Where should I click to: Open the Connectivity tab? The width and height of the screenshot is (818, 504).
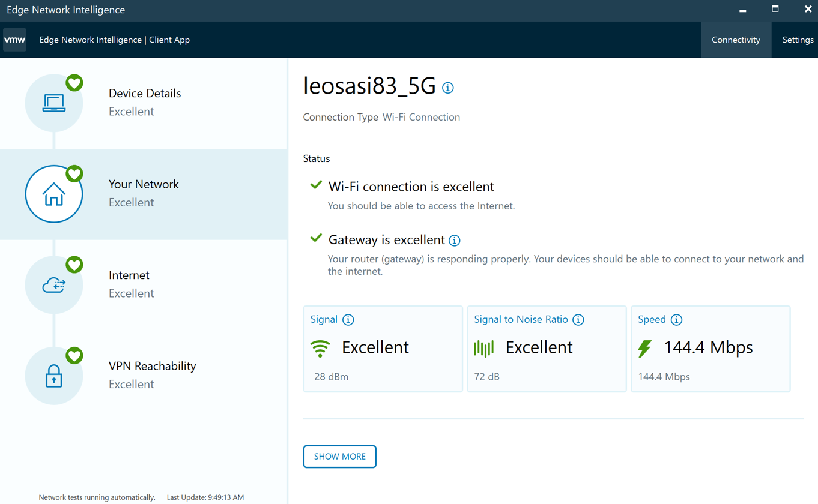coord(736,40)
